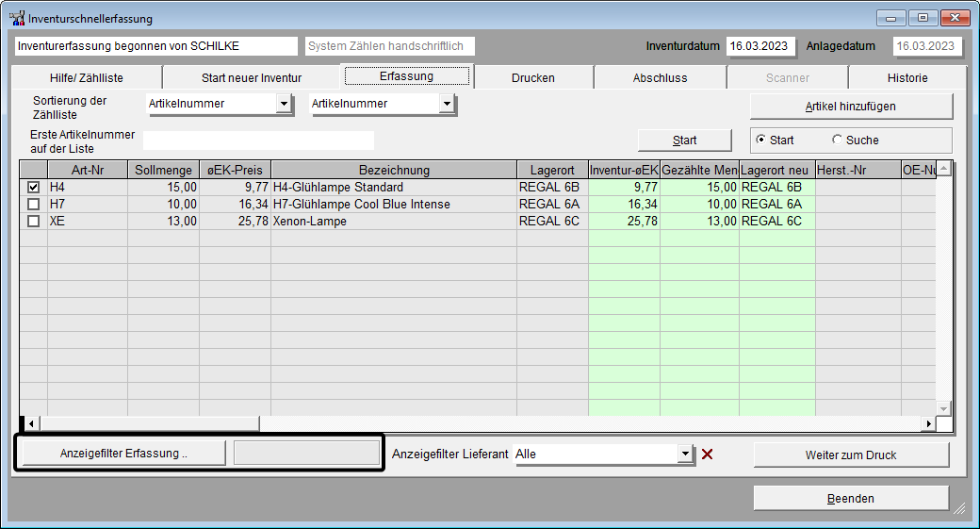Click the Inventur-øEK column header
Screen dimensions: 980x529
click(x=625, y=170)
